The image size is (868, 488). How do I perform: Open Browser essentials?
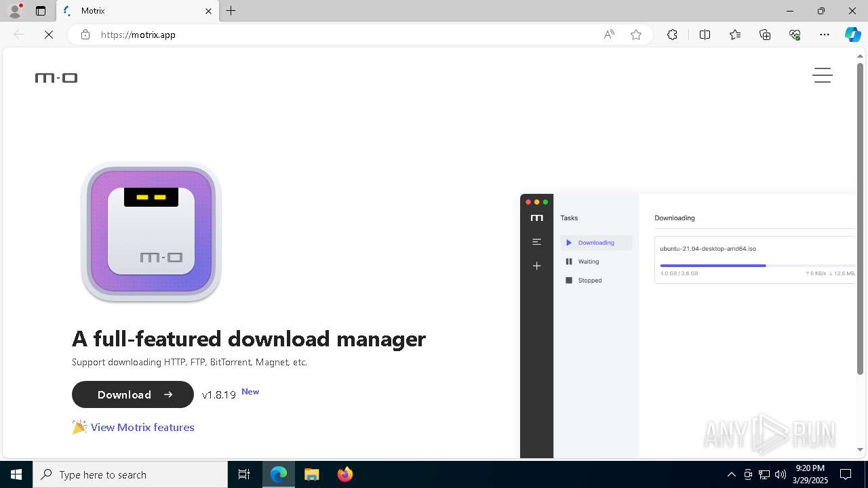[x=795, y=35]
